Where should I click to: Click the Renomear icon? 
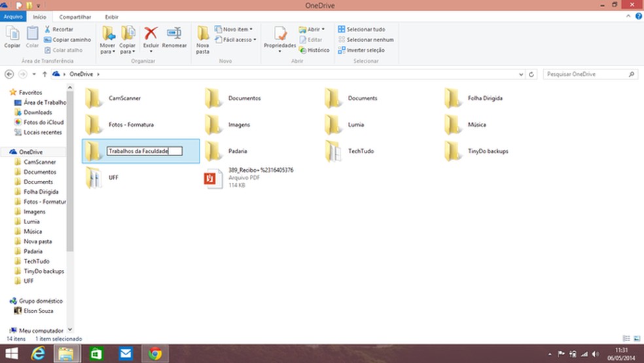click(174, 33)
